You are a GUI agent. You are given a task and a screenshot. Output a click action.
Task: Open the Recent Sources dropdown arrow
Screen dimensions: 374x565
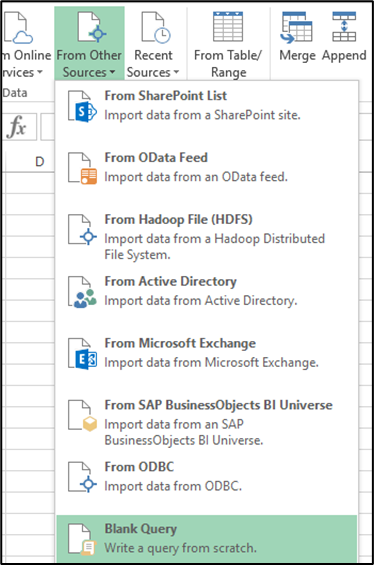[x=176, y=72]
